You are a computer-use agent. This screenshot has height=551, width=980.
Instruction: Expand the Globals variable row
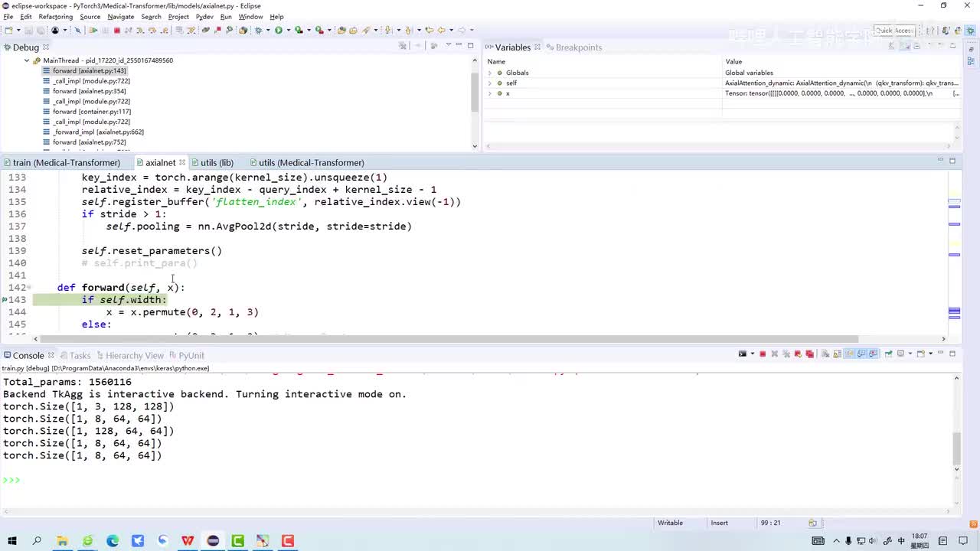[x=490, y=73]
